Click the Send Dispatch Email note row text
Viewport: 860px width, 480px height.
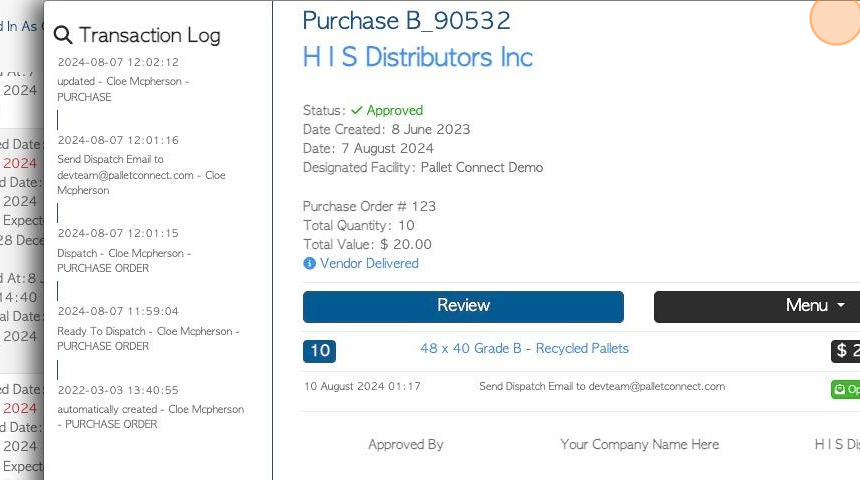[602, 386]
